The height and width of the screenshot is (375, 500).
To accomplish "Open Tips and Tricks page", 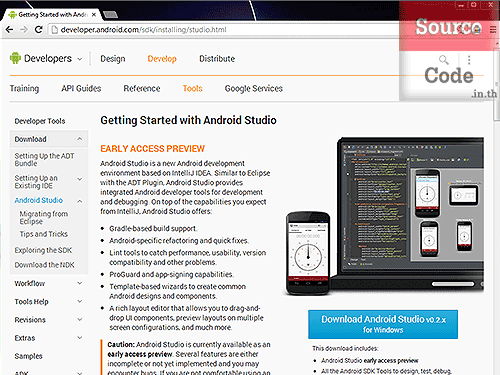I will (44, 234).
